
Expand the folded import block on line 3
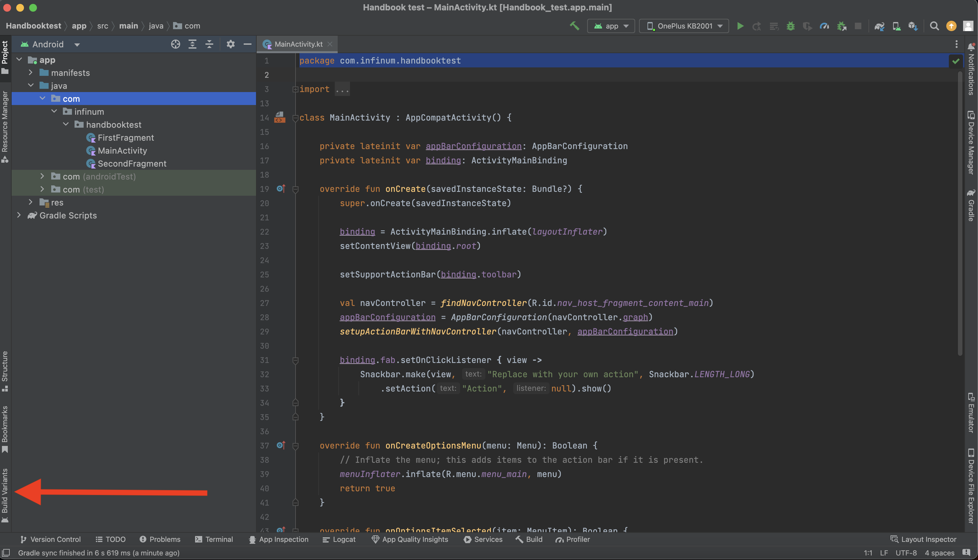pos(295,89)
